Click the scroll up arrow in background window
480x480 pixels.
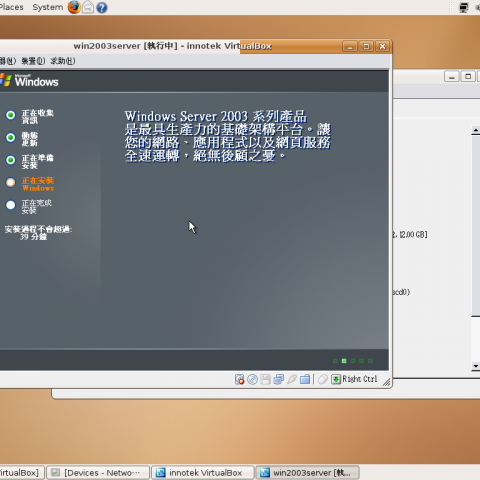click(476, 130)
